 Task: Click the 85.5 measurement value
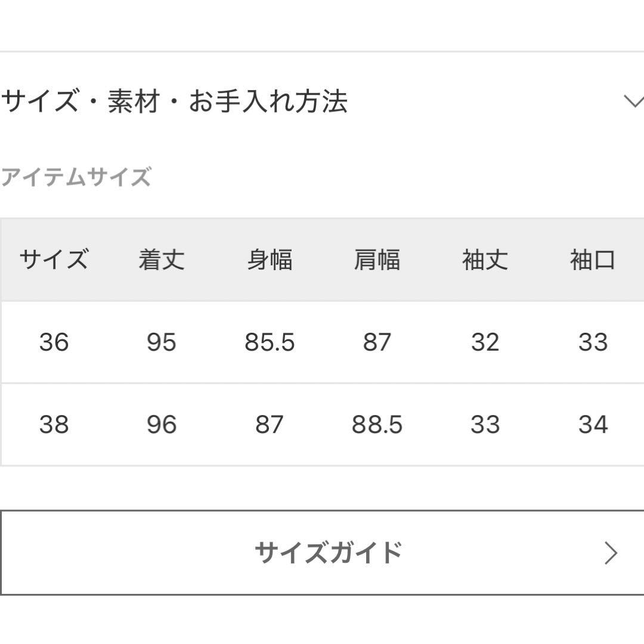click(270, 342)
